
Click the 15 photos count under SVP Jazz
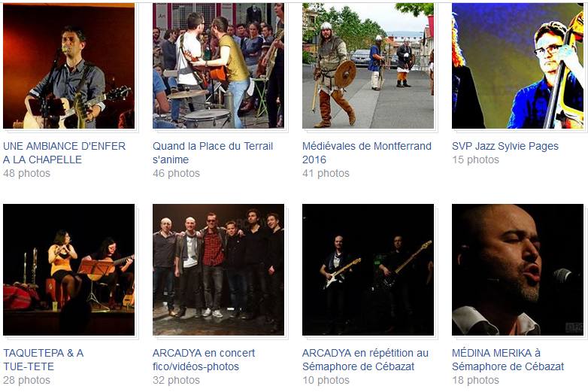click(x=475, y=160)
